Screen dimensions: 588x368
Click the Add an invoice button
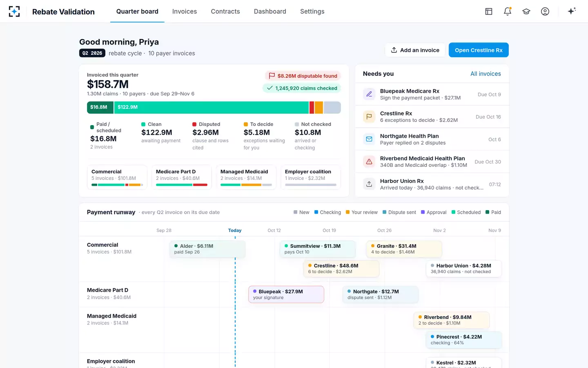(415, 50)
